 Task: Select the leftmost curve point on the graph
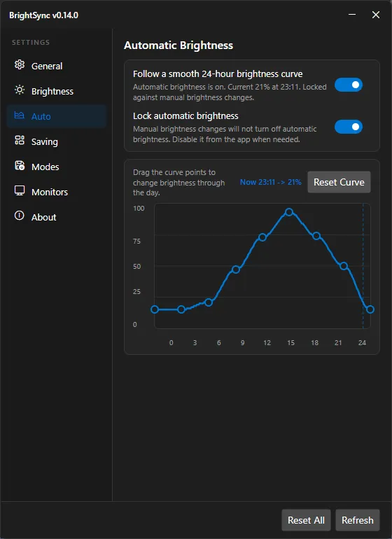(155, 309)
